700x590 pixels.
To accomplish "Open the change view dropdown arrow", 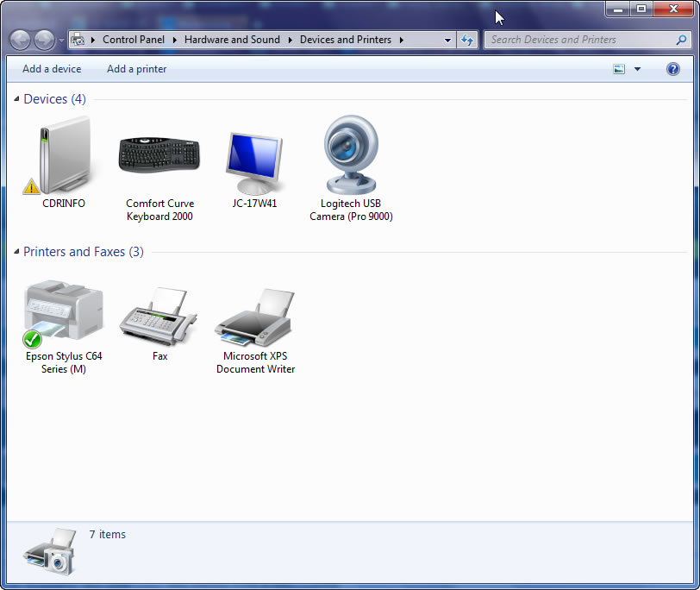I will [x=638, y=69].
